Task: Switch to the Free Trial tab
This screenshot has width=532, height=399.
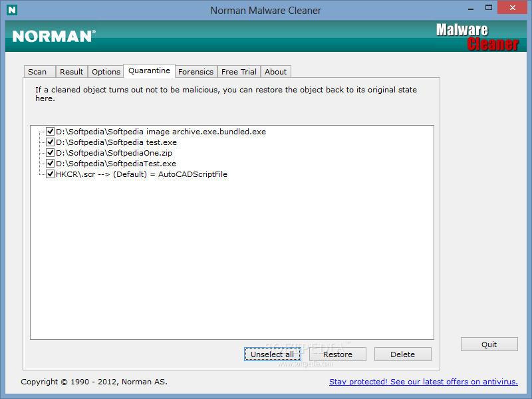Action: coord(239,72)
